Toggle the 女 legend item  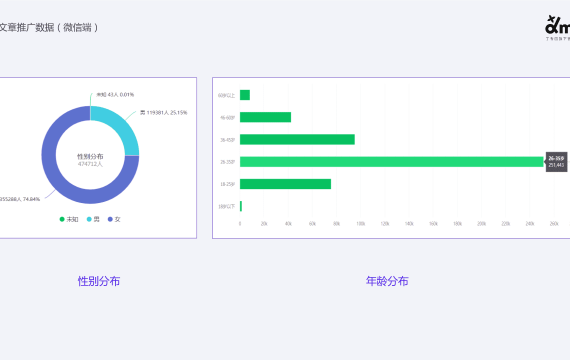click(x=114, y=219)
